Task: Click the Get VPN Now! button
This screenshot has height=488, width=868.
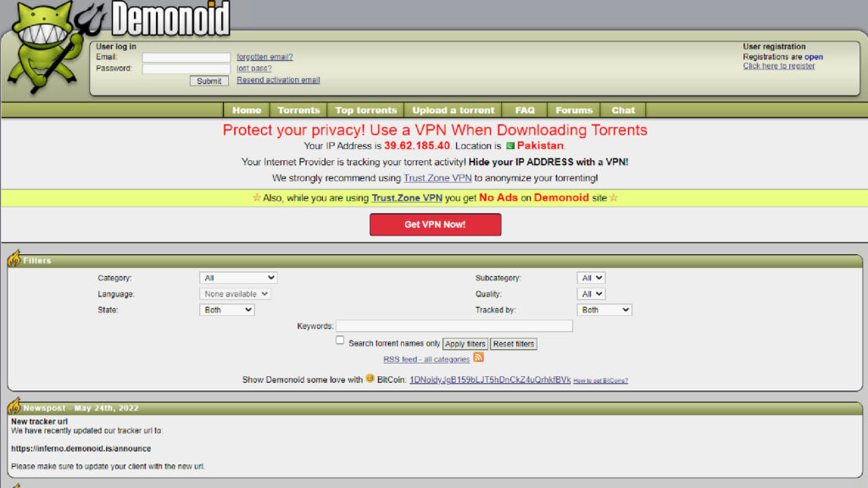Action: (435, 225)
